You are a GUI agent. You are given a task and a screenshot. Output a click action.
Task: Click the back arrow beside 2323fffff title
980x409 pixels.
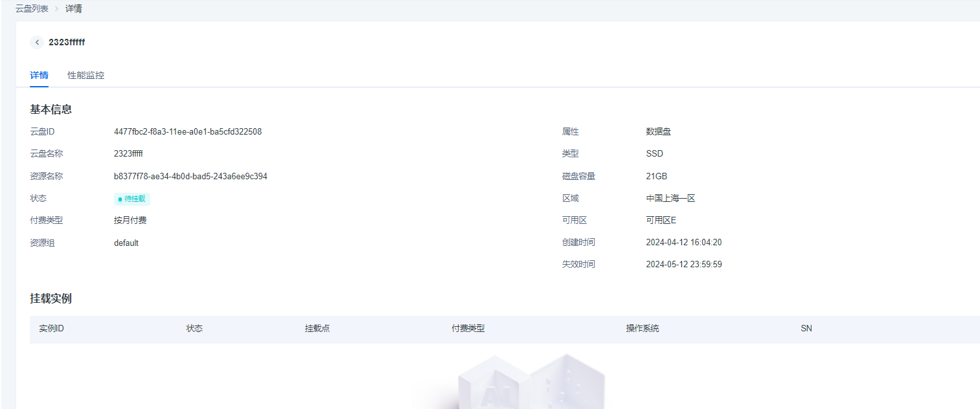(37, 43)
